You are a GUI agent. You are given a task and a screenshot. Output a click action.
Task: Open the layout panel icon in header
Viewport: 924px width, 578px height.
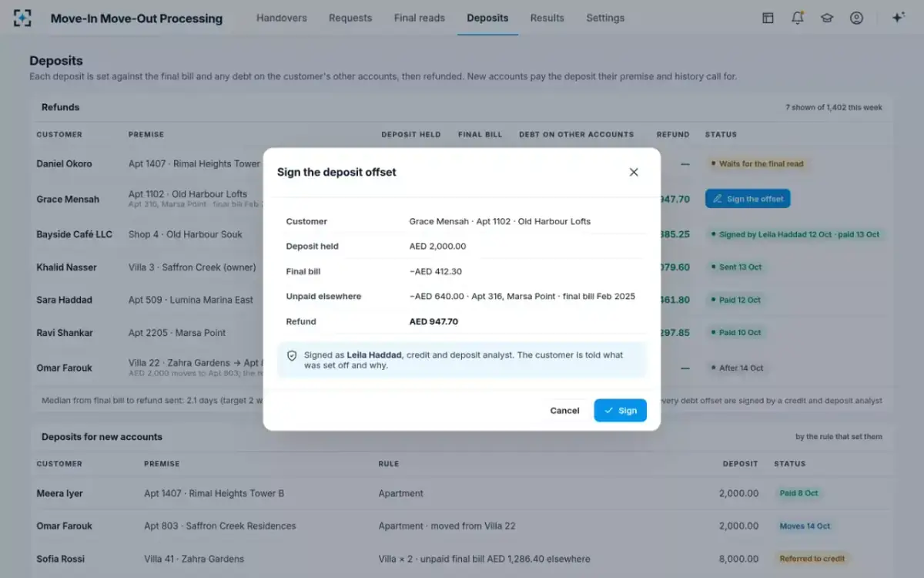point(768,18)
